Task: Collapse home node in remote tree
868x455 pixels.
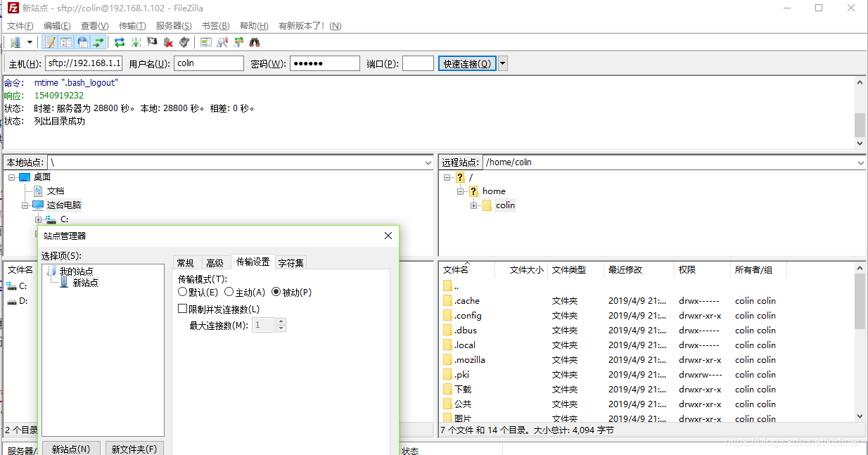Action: point(461,191)
